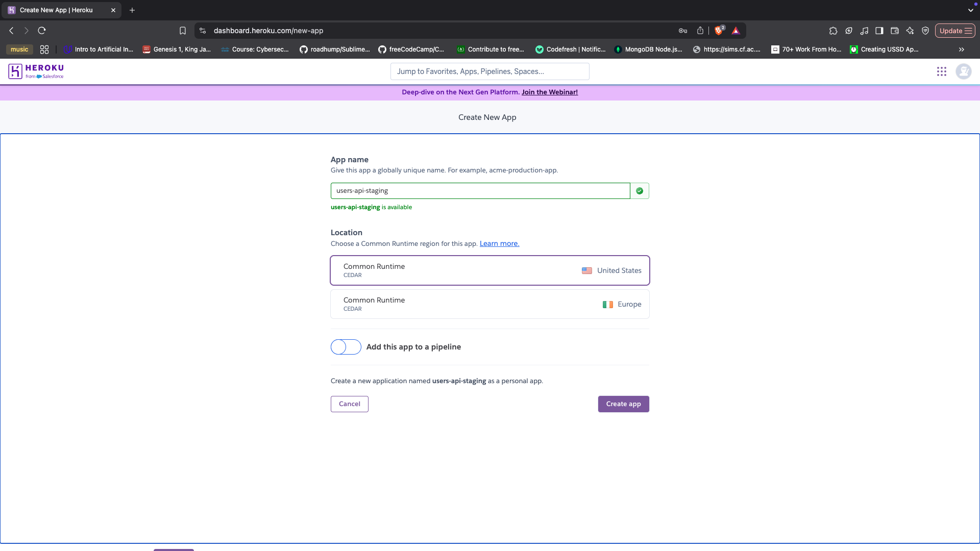Expand the hidden bookmarks chevron

click(x=961, y=49)
